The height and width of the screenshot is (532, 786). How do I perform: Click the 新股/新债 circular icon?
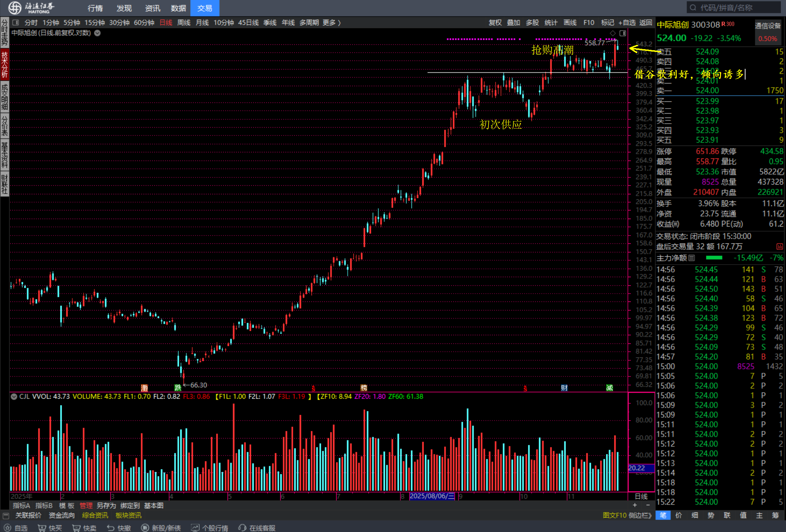point(145,528)
